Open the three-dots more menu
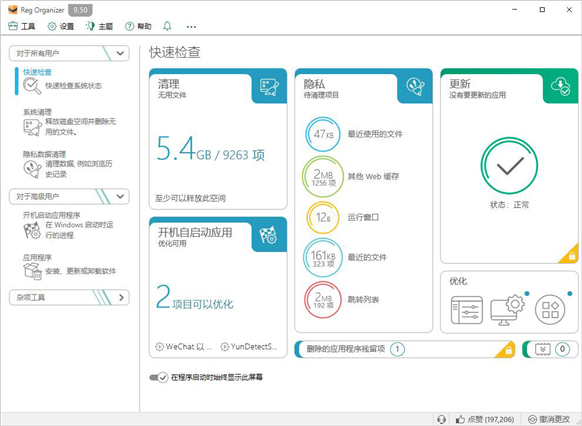Image resolution: width=582 pixels, height=426 pixels. click(191, 27)
